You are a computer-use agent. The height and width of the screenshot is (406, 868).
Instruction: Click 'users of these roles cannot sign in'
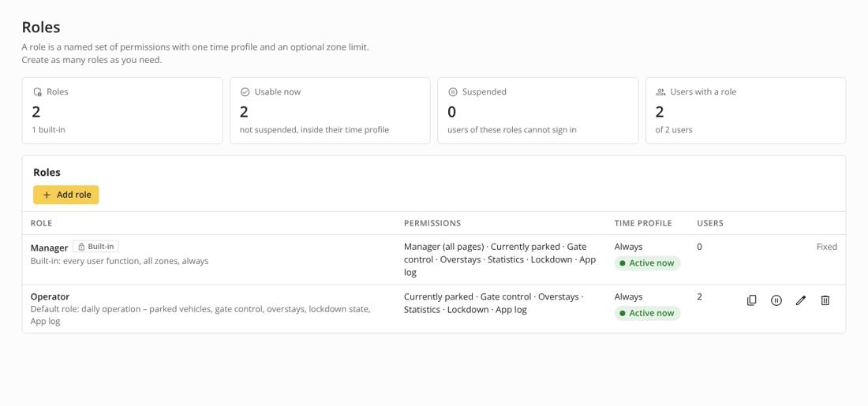pyautogui.click(x=512, y=130)
